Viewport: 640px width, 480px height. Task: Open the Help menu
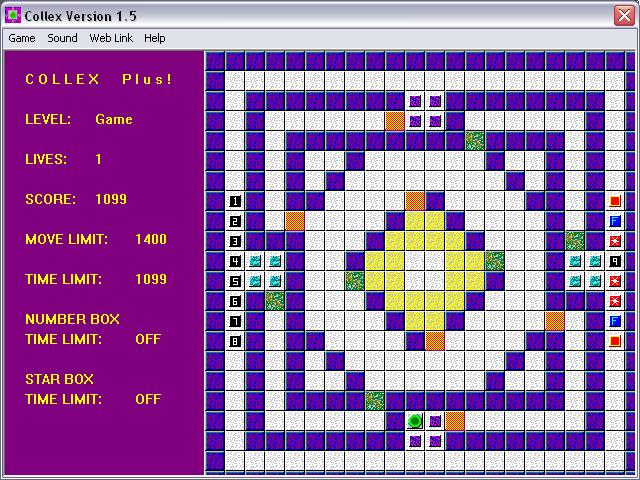155,38
